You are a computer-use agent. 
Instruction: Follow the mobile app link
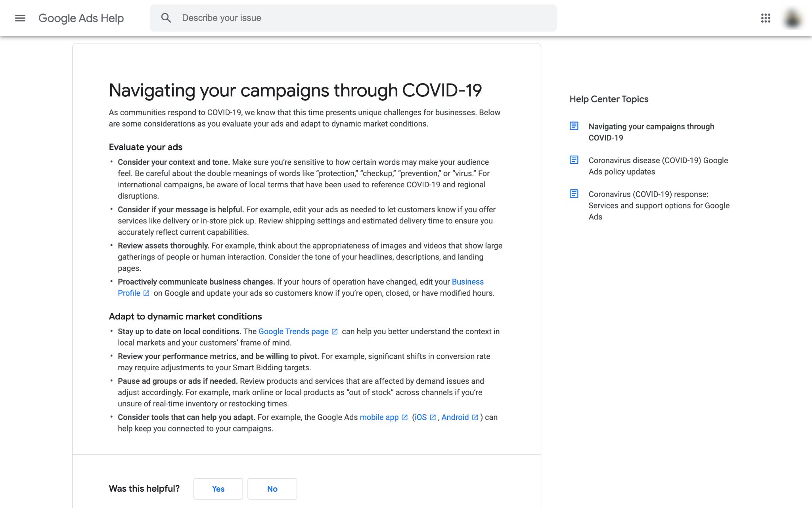(x=379, y=417)
